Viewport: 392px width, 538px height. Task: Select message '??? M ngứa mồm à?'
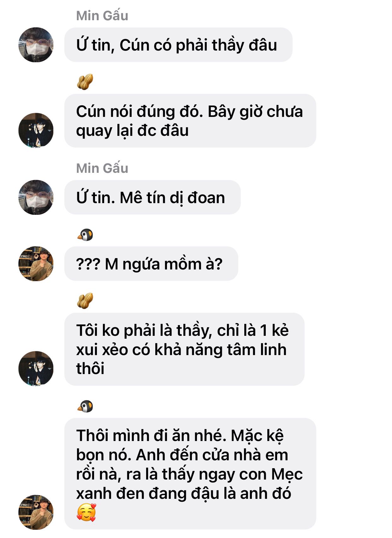[151, 264]
